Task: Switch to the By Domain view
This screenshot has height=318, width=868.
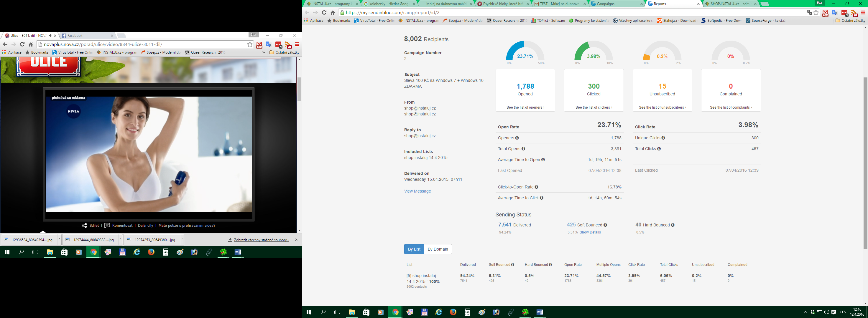Action: coord(438,249)
